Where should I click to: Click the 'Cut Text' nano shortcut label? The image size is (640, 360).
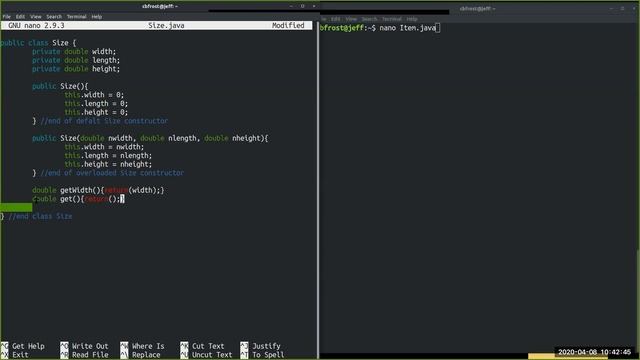pyautogui.click(x=208, y=346)
